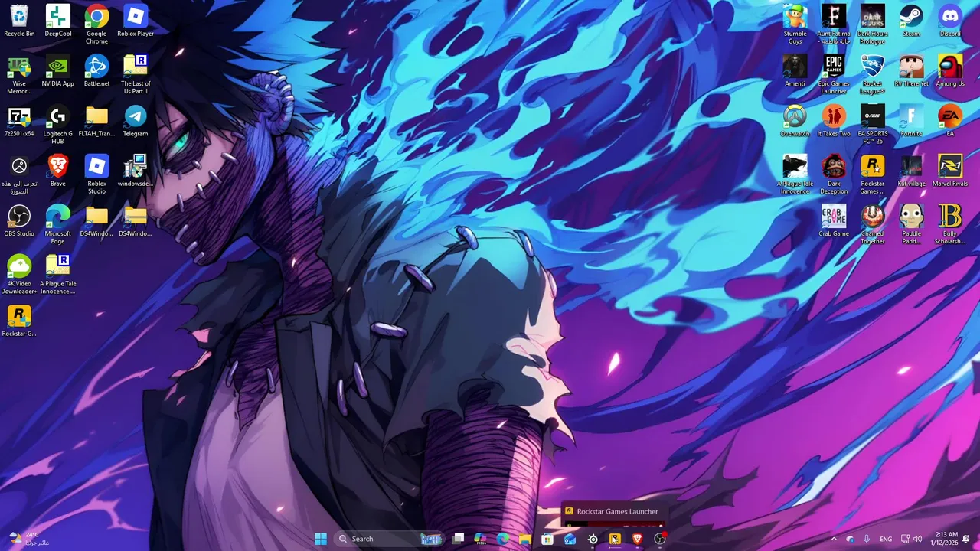
Task: Switch the ENG input language indicator
Action: point(886,539)
